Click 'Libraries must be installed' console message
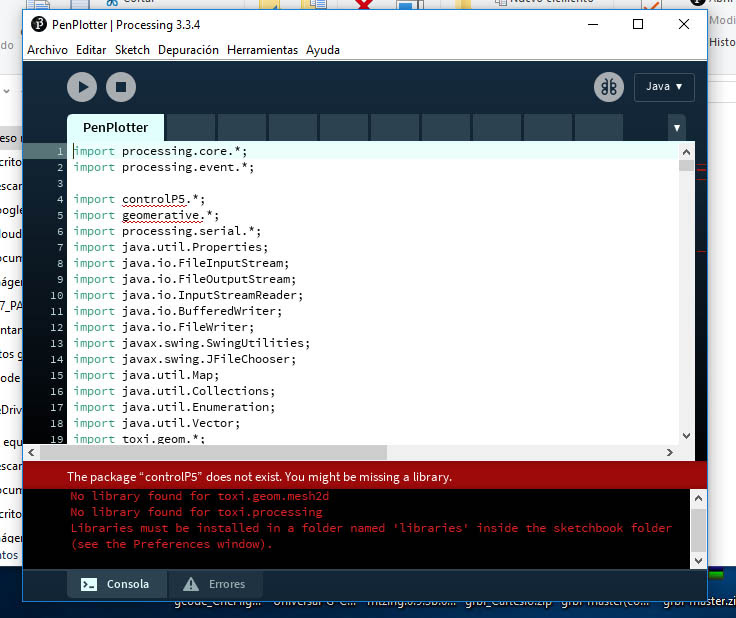Screen dimensions: 736x618 [371, 528]
